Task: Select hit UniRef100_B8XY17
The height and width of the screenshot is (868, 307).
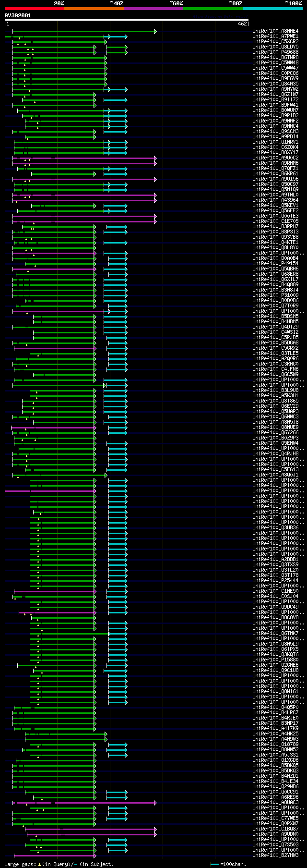Action: click(x=275, y=153)
